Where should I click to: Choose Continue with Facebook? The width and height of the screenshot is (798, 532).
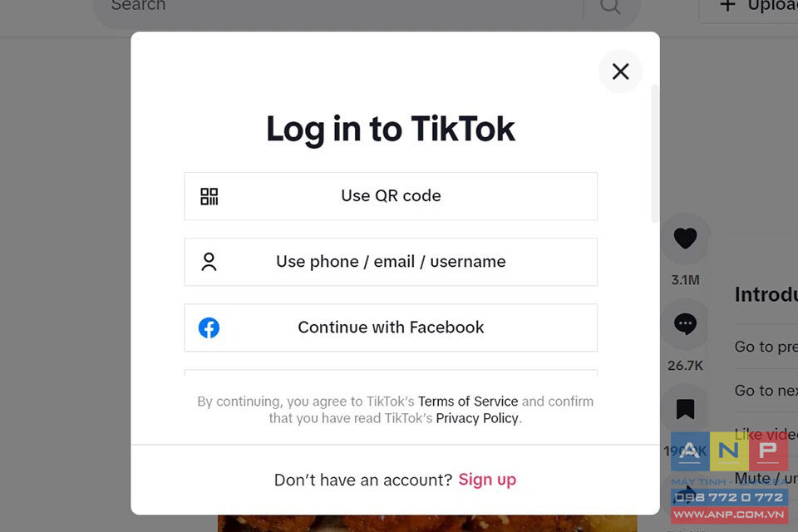(391, 328)
